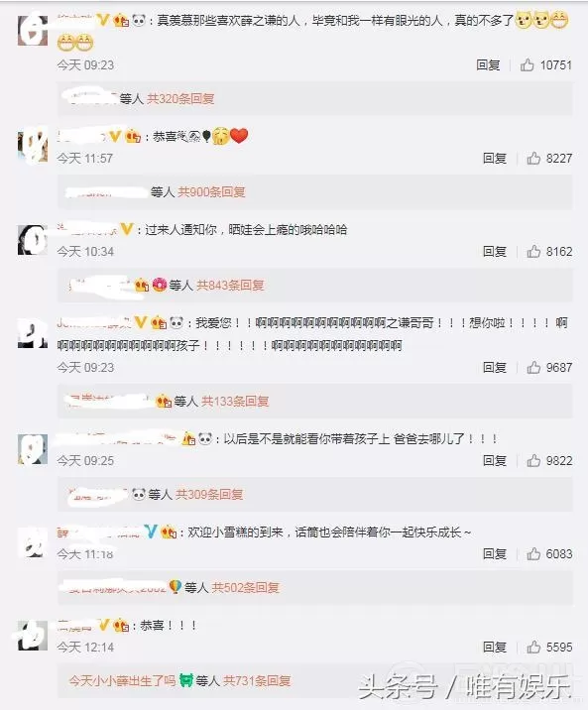View 共502条回复 replies
Viewport: 588px width, 710px height.
click(x=245, y=588)
